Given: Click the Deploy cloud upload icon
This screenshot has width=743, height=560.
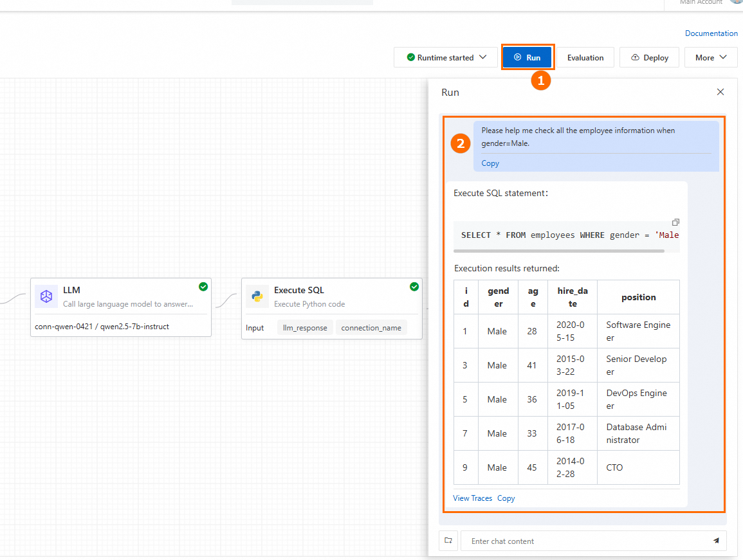Looking at the screenshot, I should [635, 57].
